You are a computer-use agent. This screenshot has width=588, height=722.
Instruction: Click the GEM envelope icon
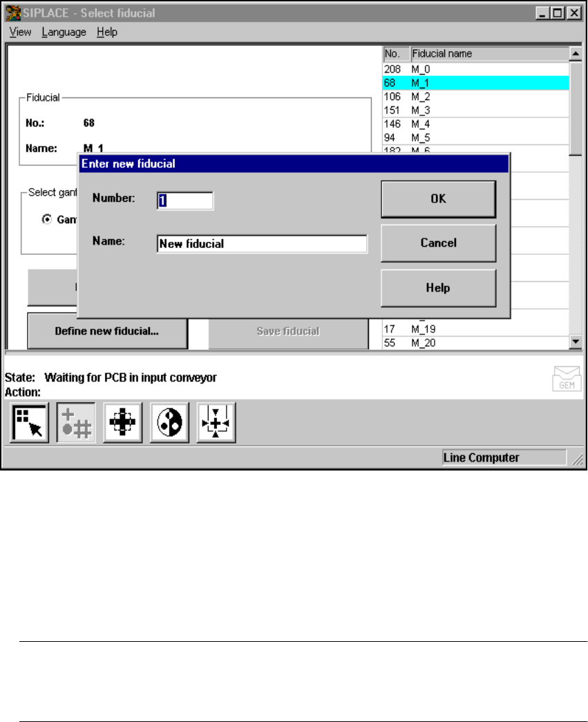tap(567, 379)
